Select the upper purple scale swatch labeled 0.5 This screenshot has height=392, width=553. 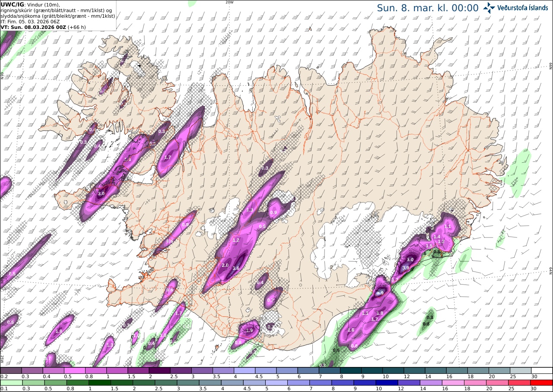[x=74, y=370]
